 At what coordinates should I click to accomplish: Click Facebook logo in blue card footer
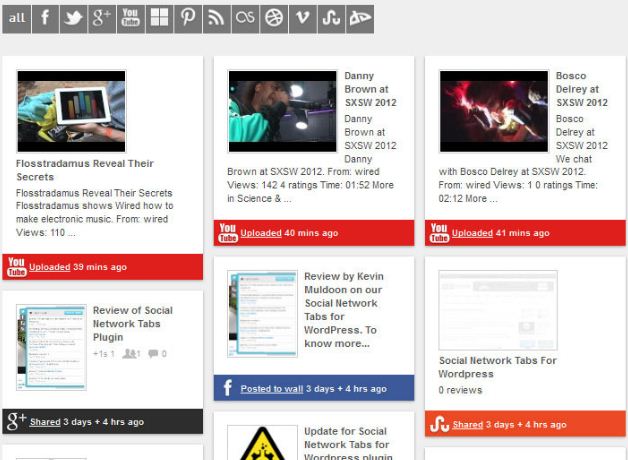point(228,388)
